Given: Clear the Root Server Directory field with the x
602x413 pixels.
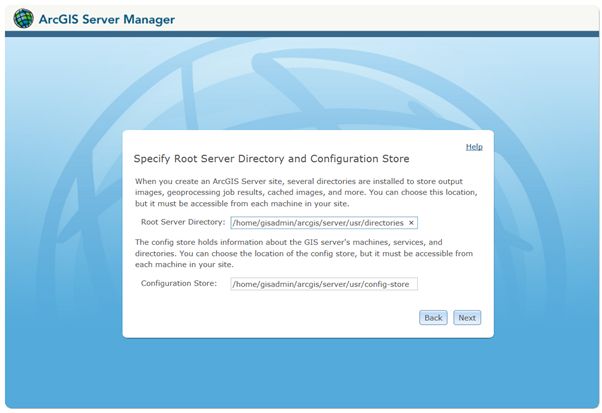Looking at the screenshot, I should [411, 223].
